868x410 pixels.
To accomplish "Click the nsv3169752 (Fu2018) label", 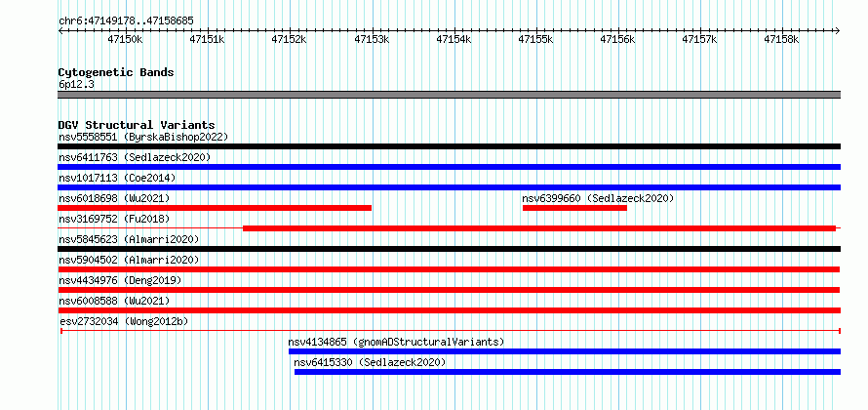I will pos(114,219).
